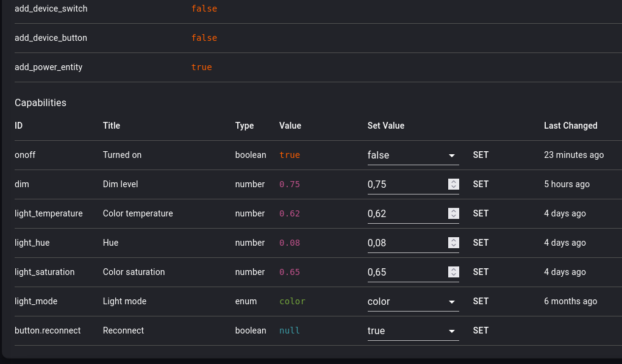
Task: Open the onoff Set Value dropdown
Action: (413, 155)
